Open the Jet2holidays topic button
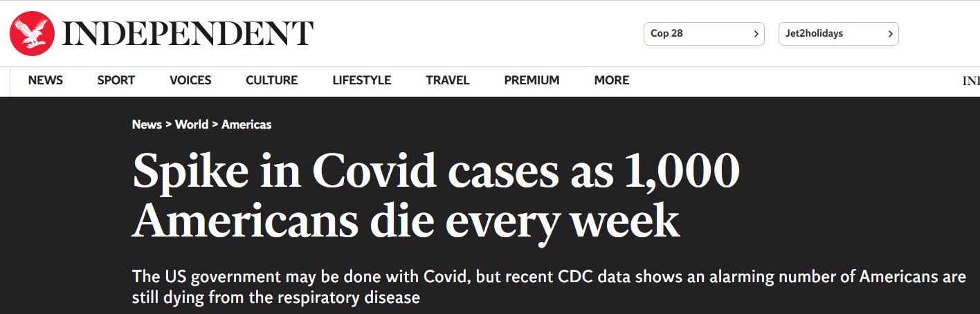Image resolution: width=980 pixels, height=314 pixels. pyautogui.click(x=830, y=34)
